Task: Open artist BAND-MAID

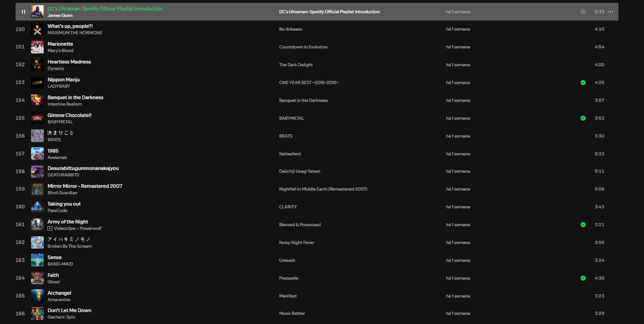Action: click(60, 264)
